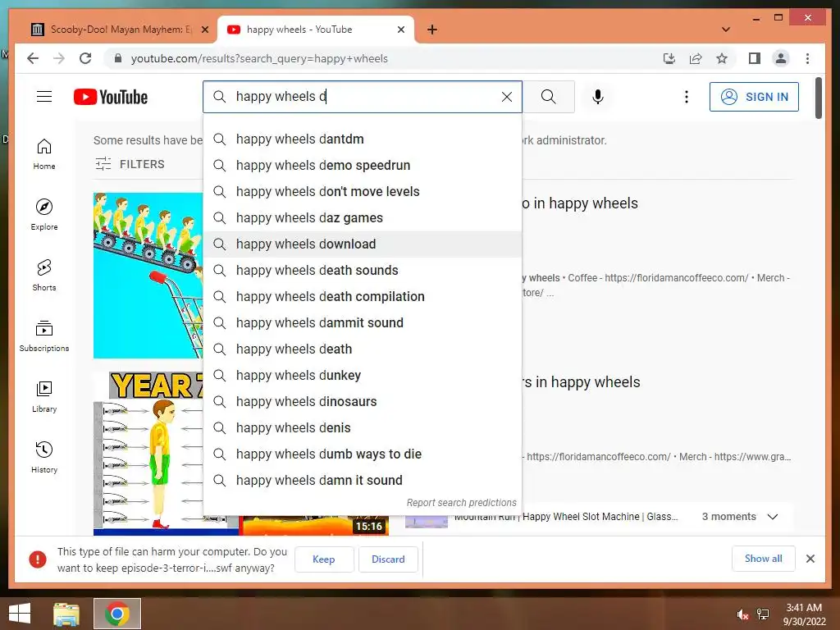Submit search with the magnifier button
This screenshot has width=840, height=630.
[x=548, y=97]
